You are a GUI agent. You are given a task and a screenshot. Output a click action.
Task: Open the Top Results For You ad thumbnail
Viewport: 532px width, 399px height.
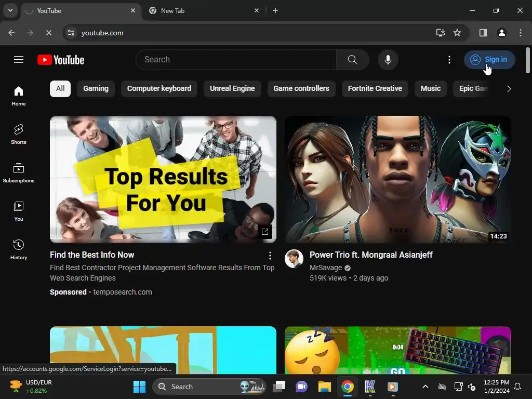tap(163, 179)
